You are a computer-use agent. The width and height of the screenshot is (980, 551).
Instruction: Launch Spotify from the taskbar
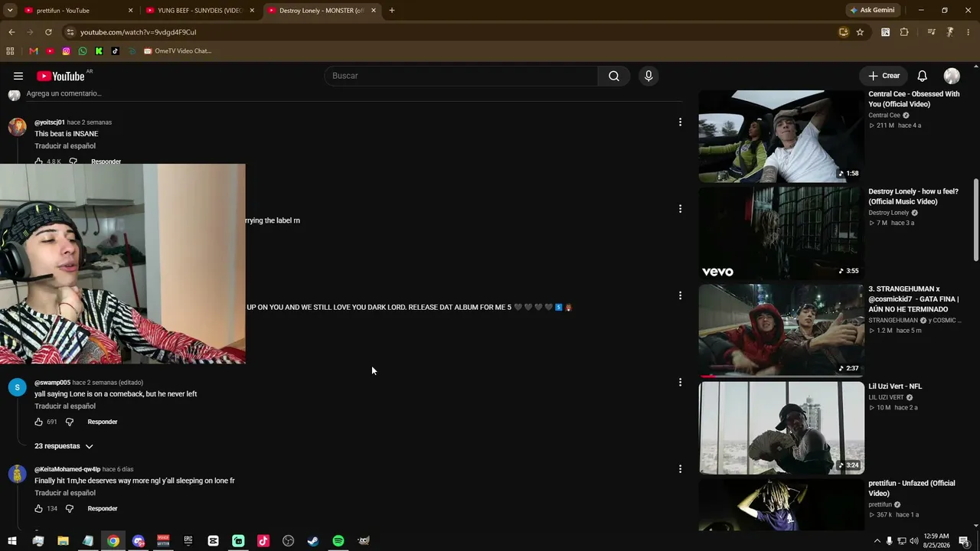[338, 541]
